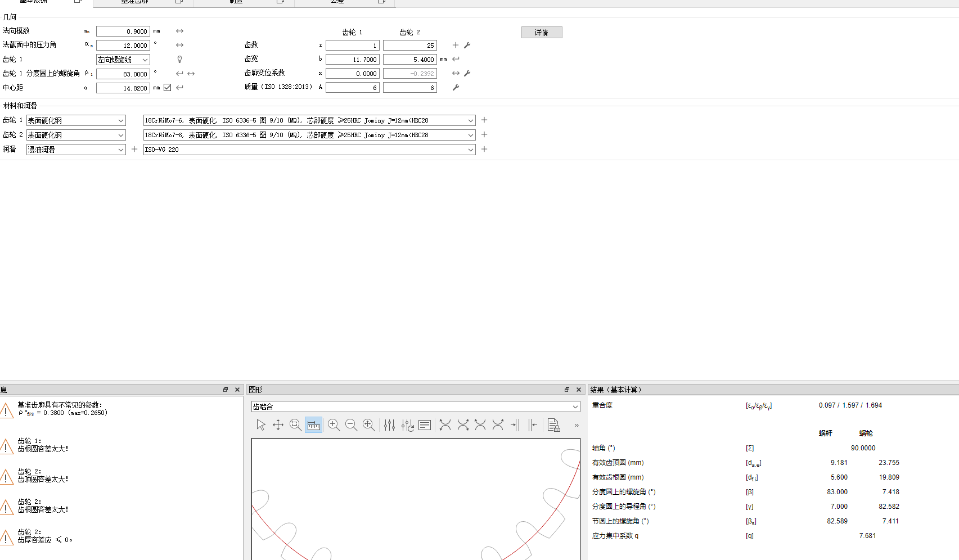Switch to the 制造 tab
Screen dimensions: 959x560
tap(236, 2)
